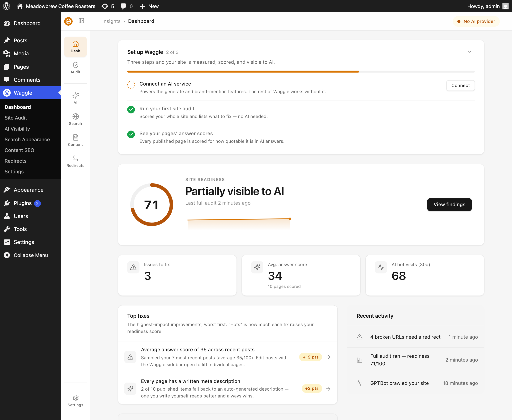The width and height of the screenshot is (512, 420).
Task: Open WordPress Dashboard menu
Action: point(31,23)
